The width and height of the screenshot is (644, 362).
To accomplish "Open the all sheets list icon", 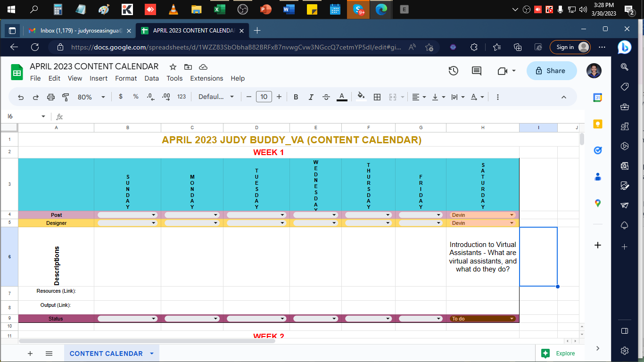I will point(49,354).
